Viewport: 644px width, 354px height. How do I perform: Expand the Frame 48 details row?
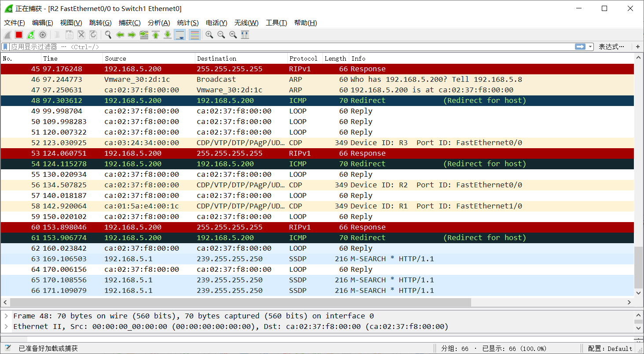click(x=6, y=316)
